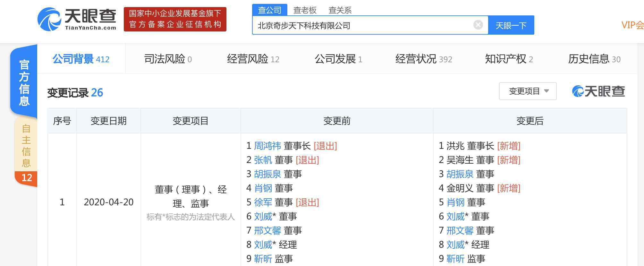Open 刘威 董事 link in 变更后 column
The image size is (644, 266).
[x=455, y=217]
